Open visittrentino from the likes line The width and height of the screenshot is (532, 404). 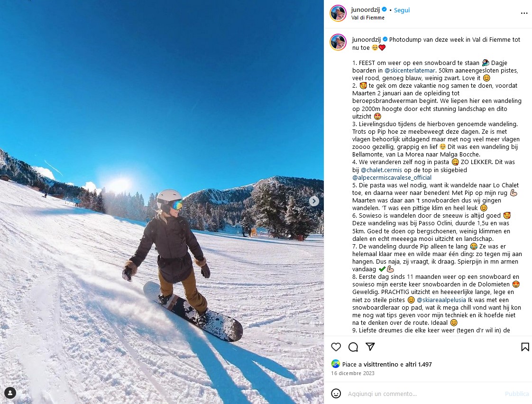pos(381,364)
